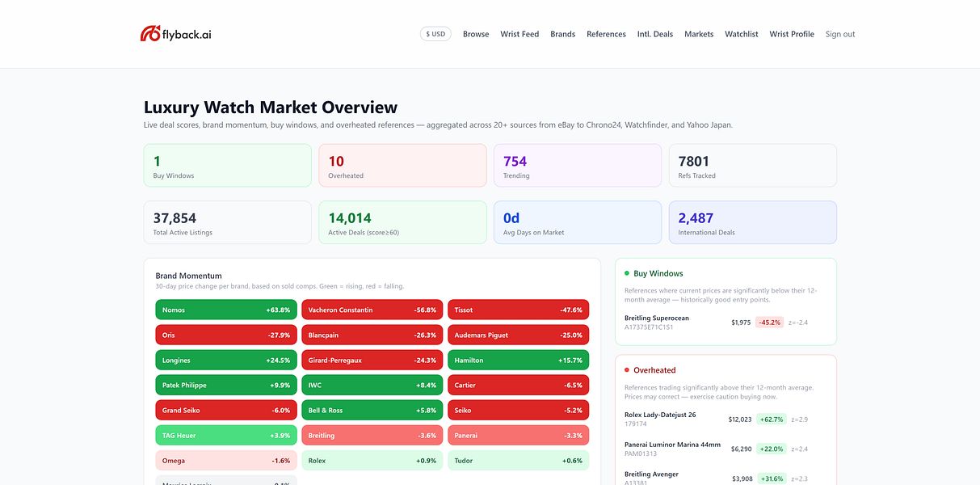Click the Rolex Lady-Datejust 26 listing
The image size is (980, 485).
[726, 419]
